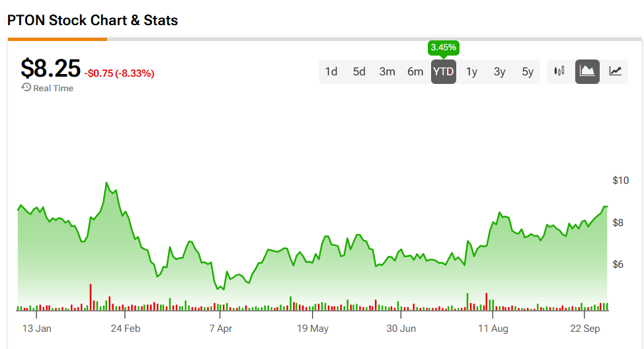The height and width of the screenshot is (349, 644).
Task: Switch chart to 1y range
Action: coord(471,71)
